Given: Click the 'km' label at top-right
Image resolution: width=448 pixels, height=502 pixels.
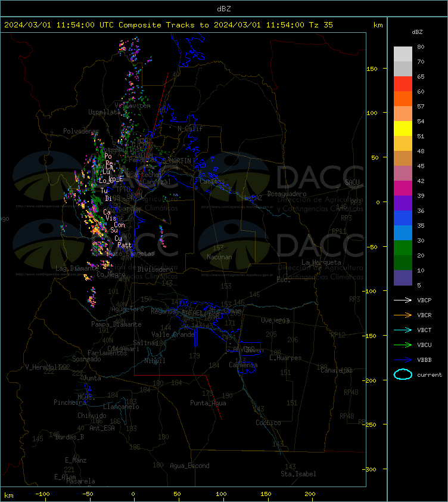Looking at the screenshot, I should (x=378, y=25).
